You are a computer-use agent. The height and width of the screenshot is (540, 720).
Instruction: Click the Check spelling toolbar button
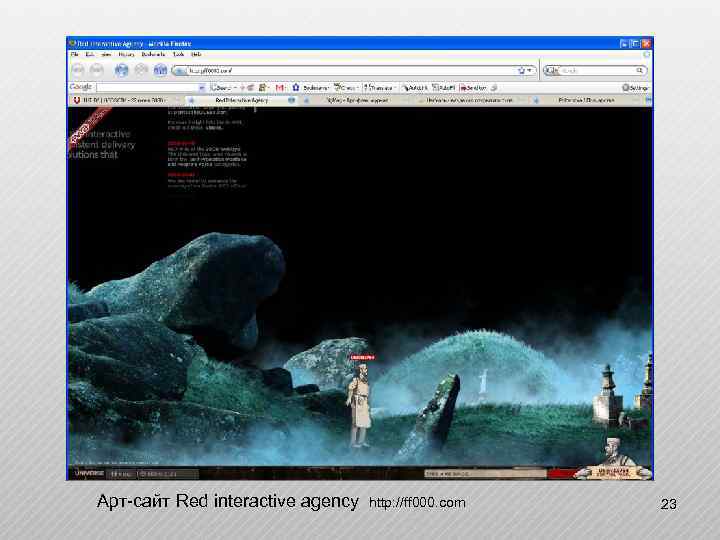(346, 87)
